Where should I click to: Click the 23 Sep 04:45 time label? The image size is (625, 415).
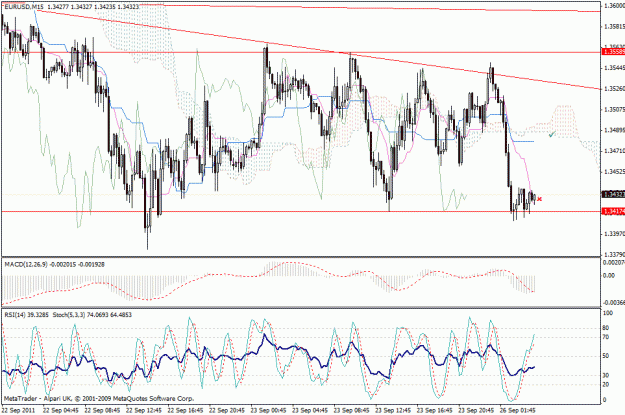310,410
